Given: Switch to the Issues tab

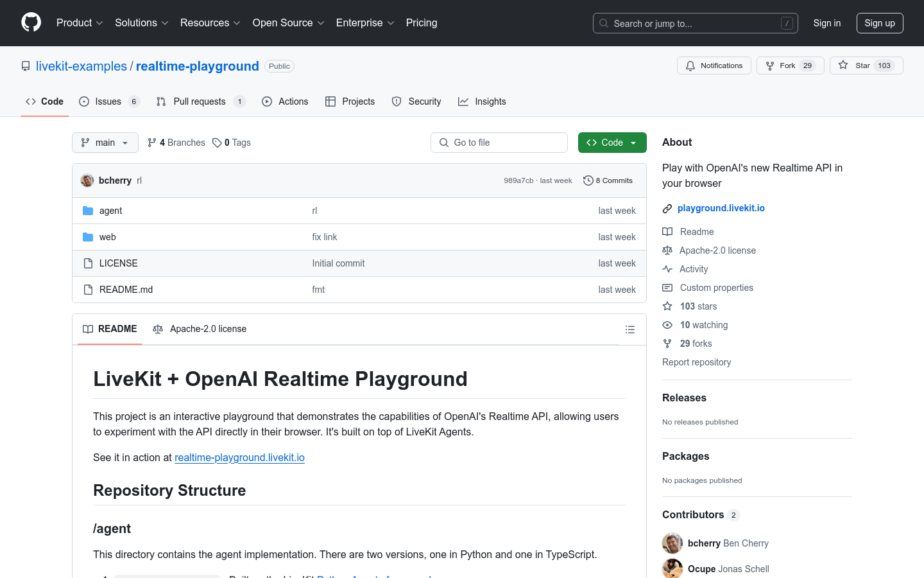Looking at the screenshot, I should (x=109, y=101).
